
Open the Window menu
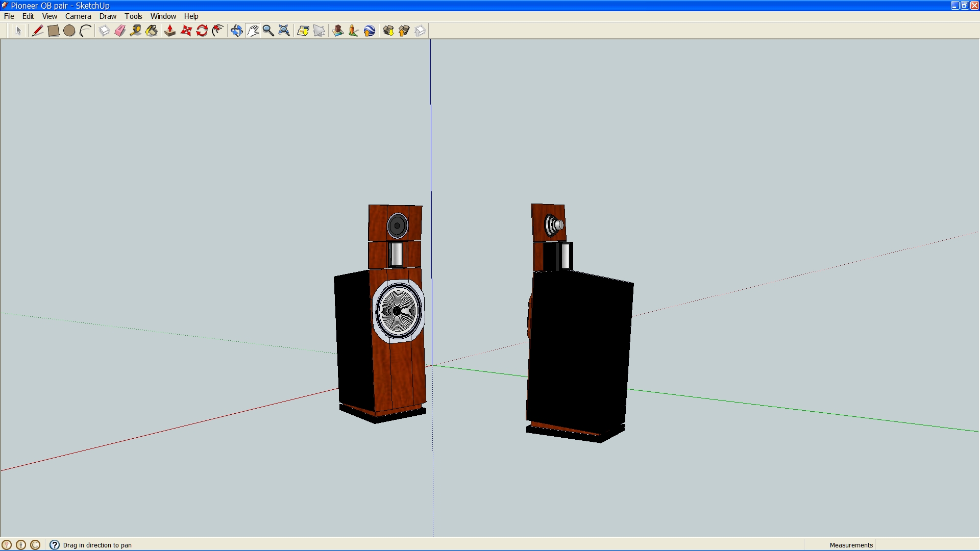[163, 16]
